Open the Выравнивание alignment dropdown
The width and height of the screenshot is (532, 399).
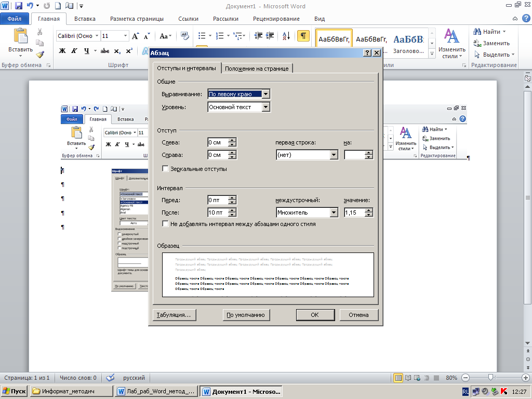(266, 94)
